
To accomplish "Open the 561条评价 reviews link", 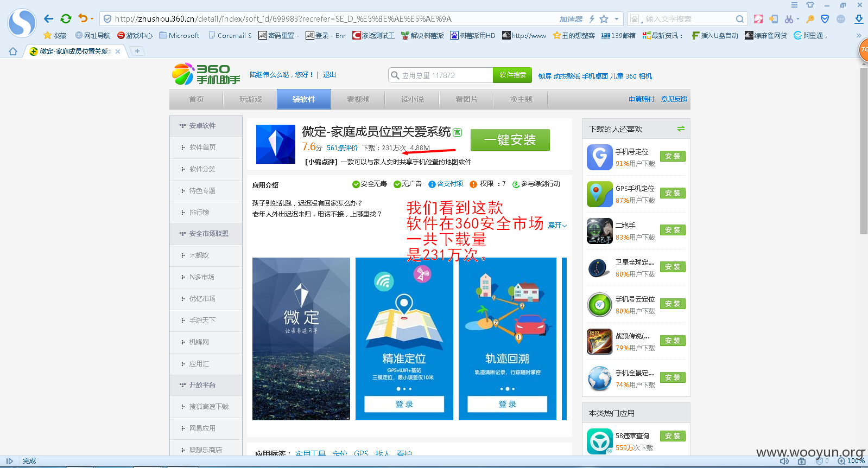I will (342, 148).
